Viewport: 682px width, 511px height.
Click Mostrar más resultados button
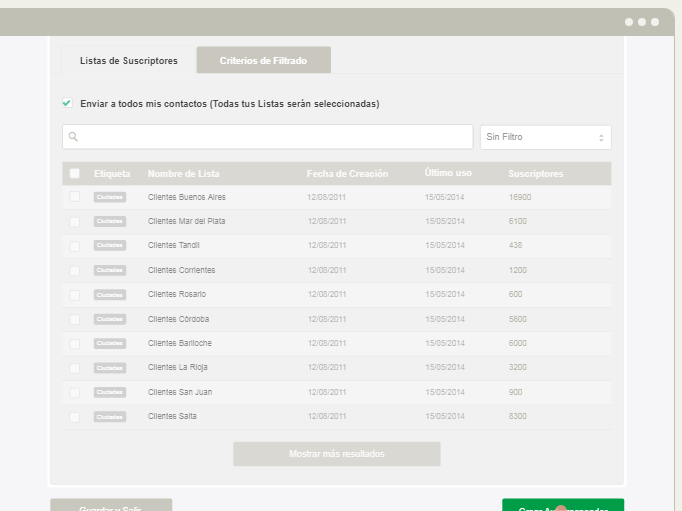[337, 454]
